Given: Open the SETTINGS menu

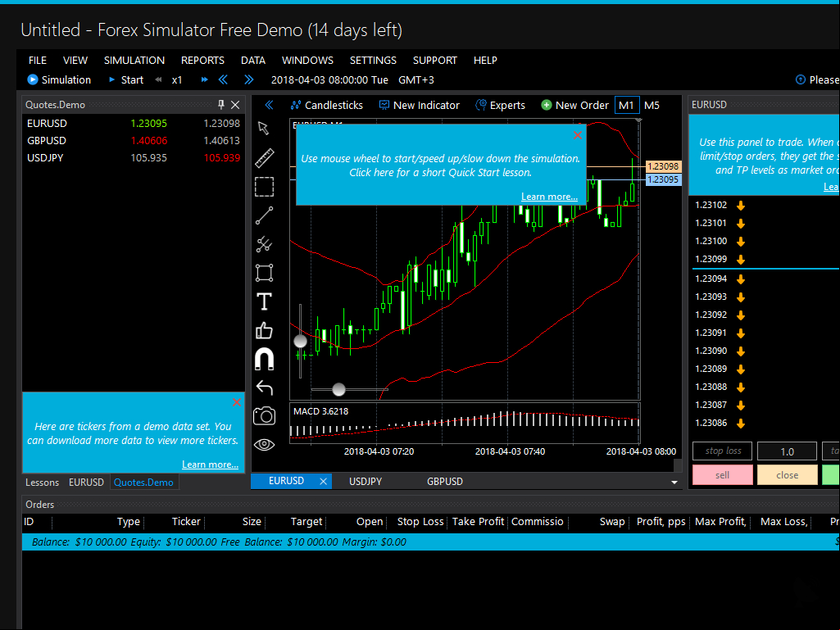Looking at the screenshot, I should [x=373, y=60].
